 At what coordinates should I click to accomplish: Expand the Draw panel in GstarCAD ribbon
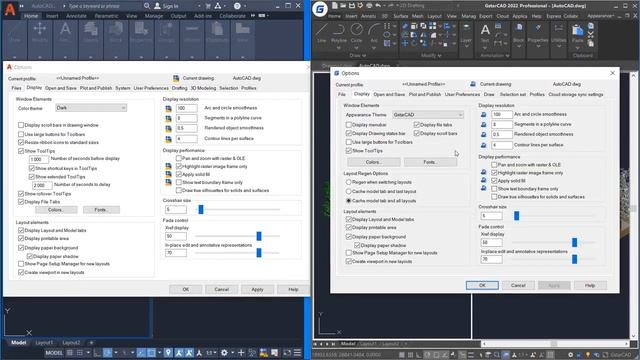coord(358,55)
